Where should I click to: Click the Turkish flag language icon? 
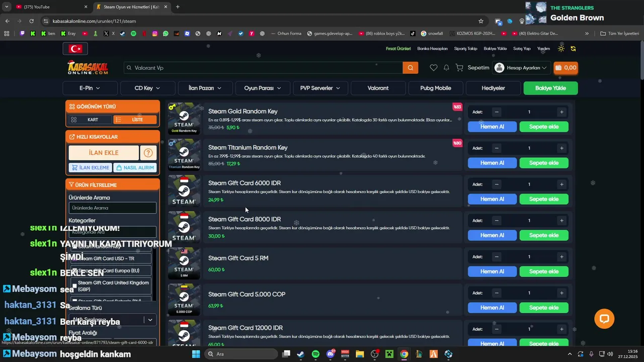[x=75, y=49]
